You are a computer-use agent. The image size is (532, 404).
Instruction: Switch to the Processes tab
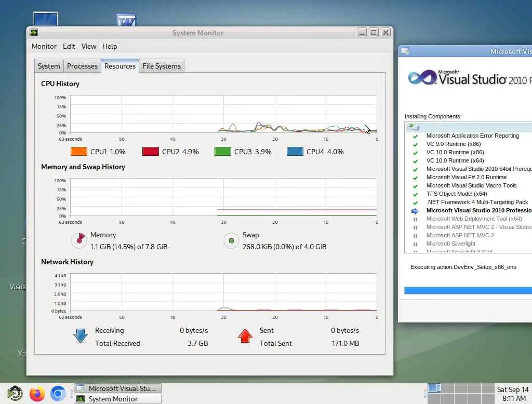click(82, 66)
